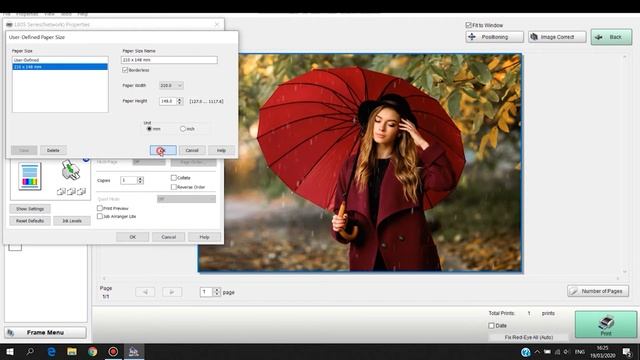Click the Copies value field
Screen dimensions: 640x360
(129, 180)
